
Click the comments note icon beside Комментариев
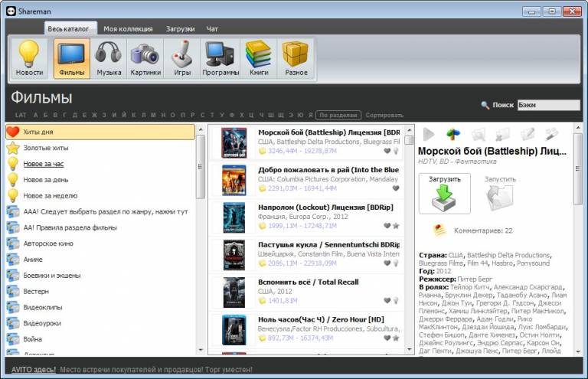439,230
